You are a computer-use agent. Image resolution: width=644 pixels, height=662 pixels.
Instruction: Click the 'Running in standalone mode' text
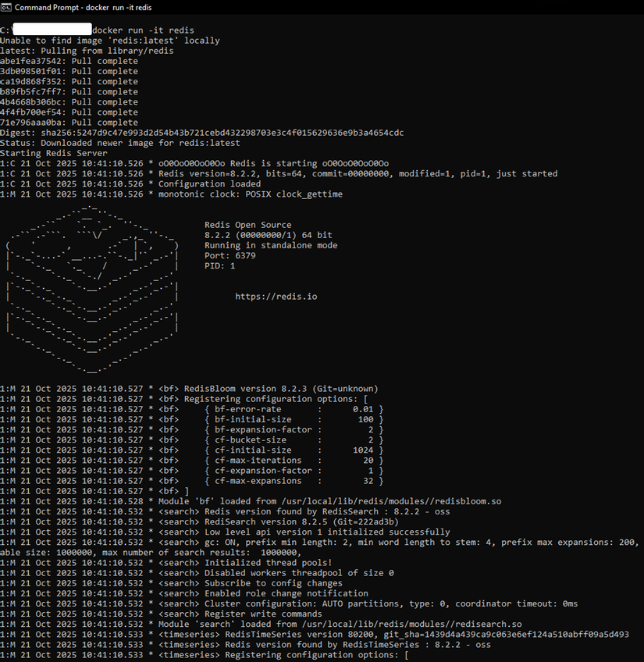click(271, 245)
